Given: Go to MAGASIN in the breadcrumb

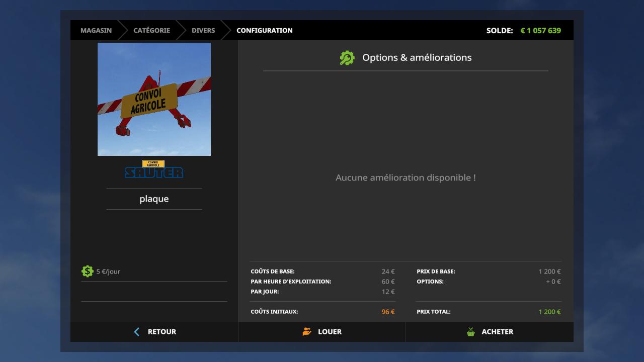Looking at the screenshot, I should (96, 31).
